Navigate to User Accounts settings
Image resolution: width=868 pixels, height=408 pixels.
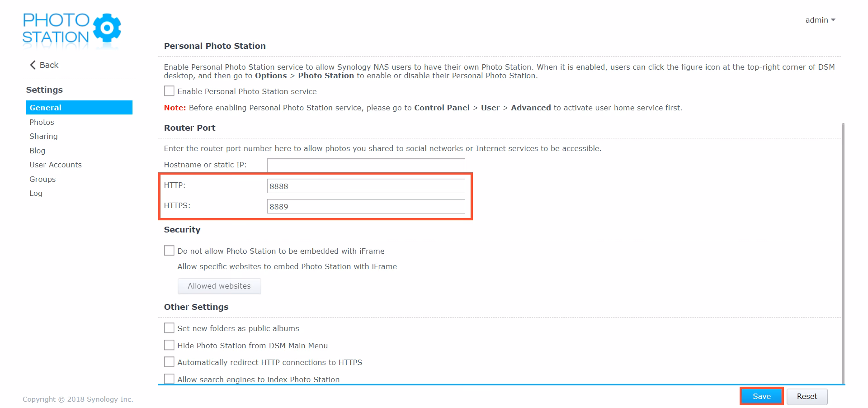pos(56,165)
